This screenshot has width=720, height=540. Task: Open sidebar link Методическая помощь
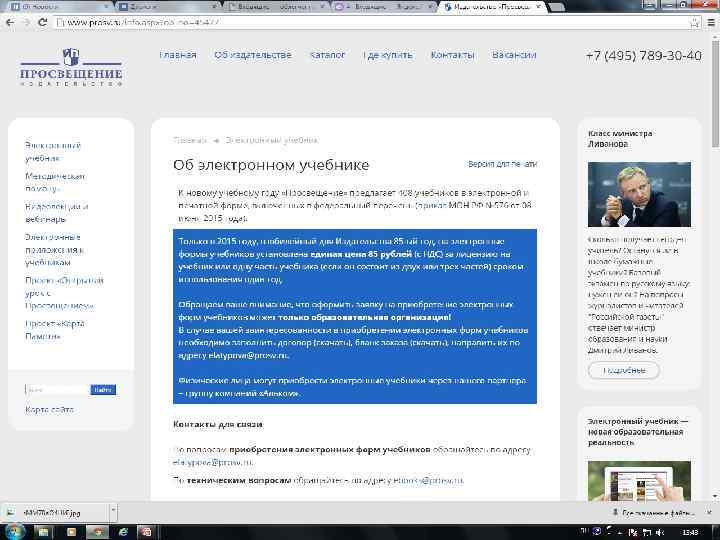[x=55, y=182]
